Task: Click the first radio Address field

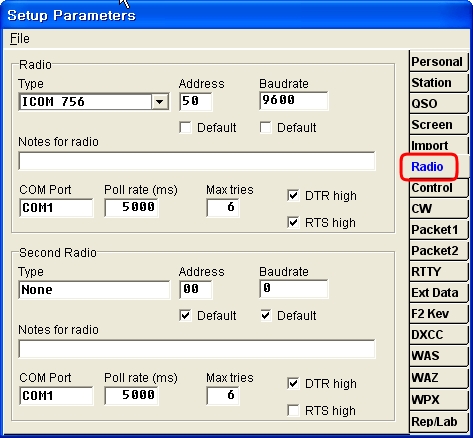Action: (195, 101)
